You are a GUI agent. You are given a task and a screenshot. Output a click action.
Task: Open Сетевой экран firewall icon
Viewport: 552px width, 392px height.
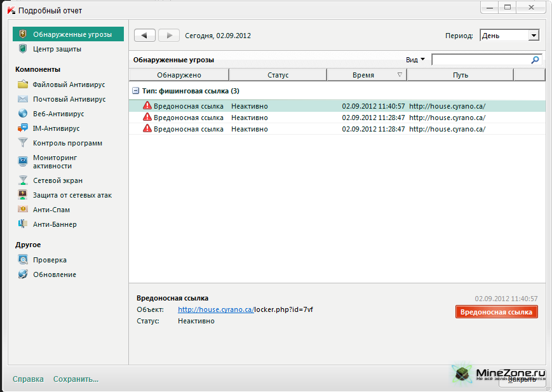click(x=23, y=180)
